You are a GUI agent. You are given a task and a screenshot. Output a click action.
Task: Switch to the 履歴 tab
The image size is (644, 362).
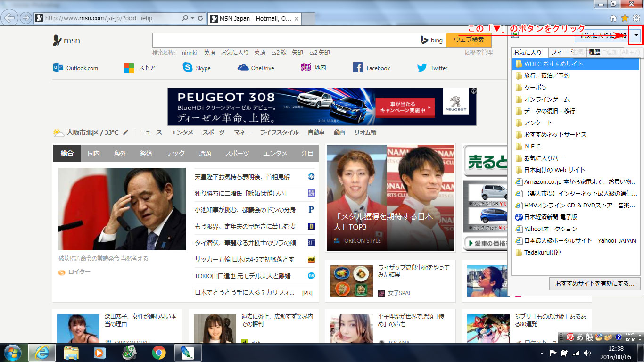[594, 52]
